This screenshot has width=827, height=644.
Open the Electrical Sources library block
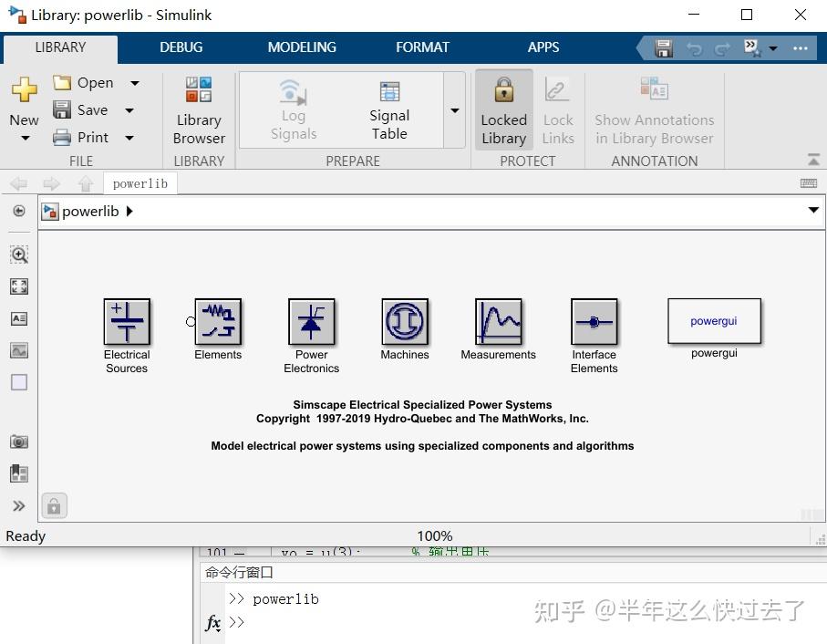pos(127,321)
